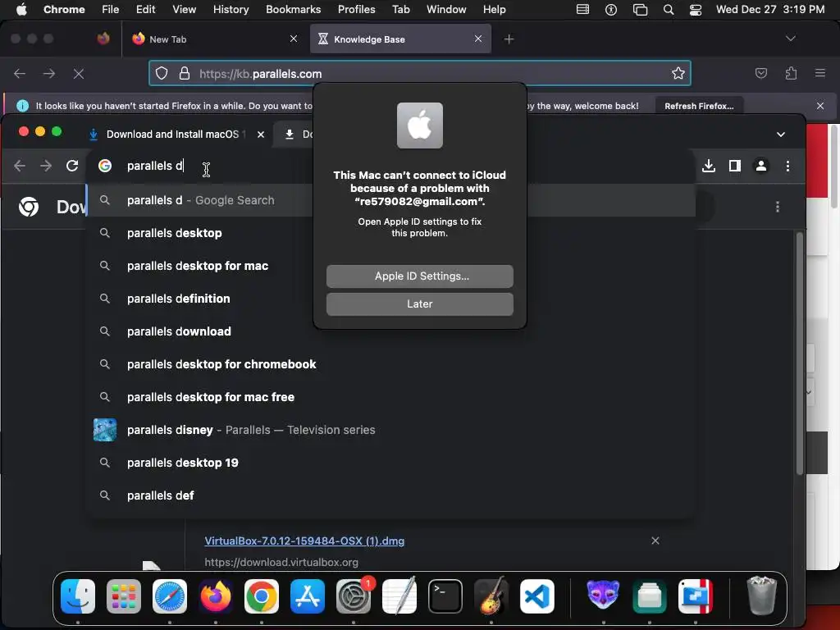Open Finder from the dock
This screenshot has height=630, width=840.
tap(78, 596)
